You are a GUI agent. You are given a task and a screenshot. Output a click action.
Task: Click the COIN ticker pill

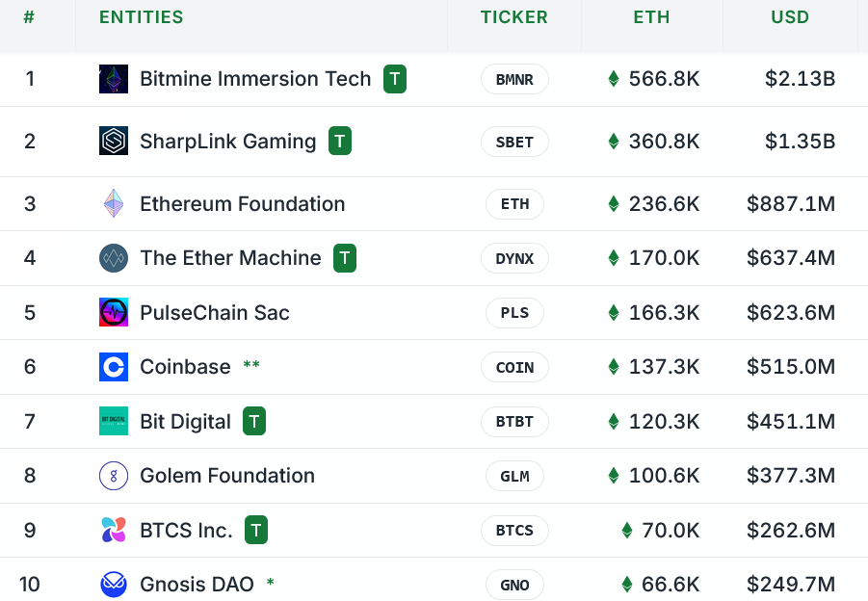514,367
